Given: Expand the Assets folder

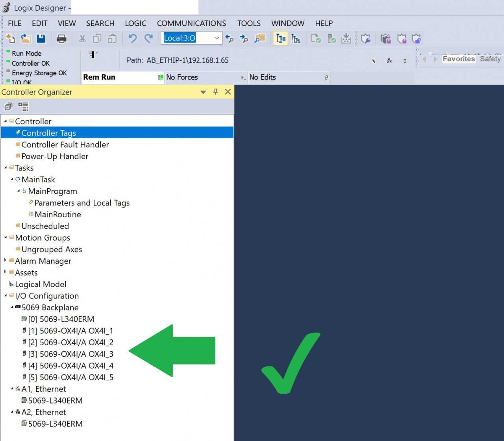Looking at the screenshot, I should [6, 272].
